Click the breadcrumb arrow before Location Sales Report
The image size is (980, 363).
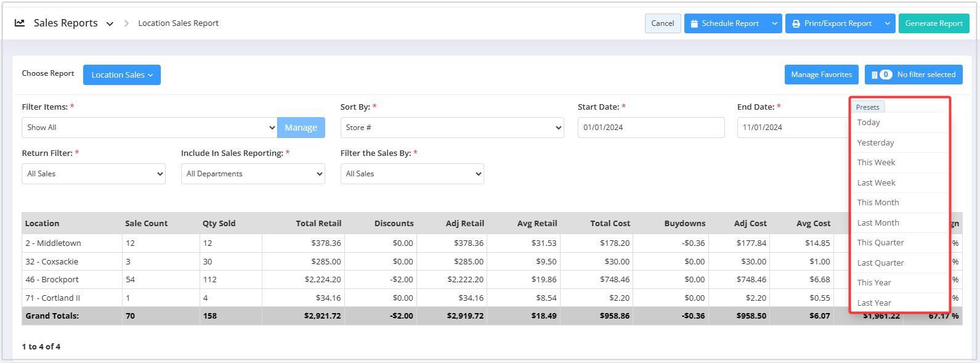tap(126, 23)
